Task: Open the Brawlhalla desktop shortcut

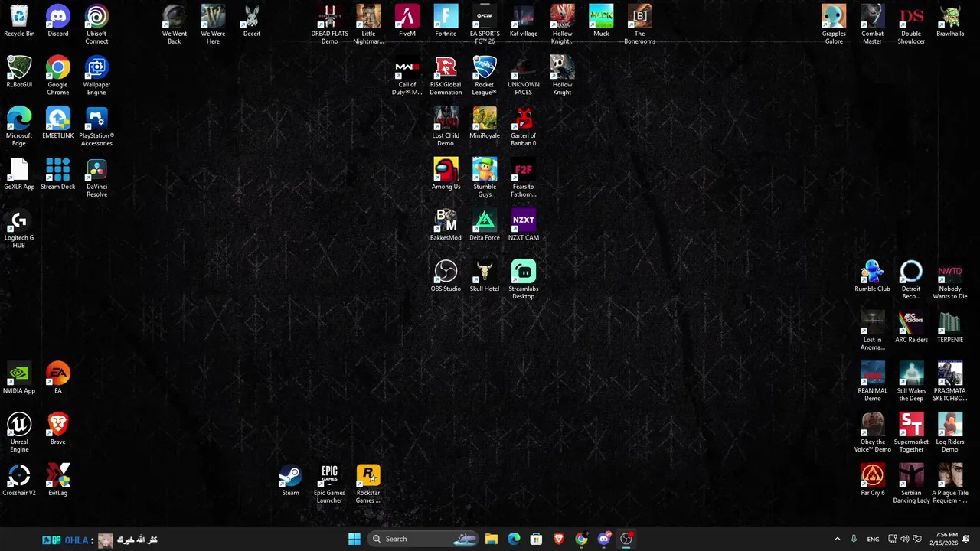Action: 950,21
